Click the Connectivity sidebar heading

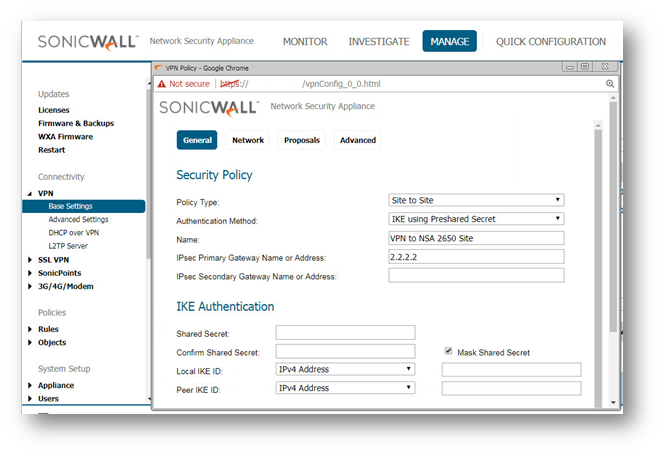(x=61, y=176)
